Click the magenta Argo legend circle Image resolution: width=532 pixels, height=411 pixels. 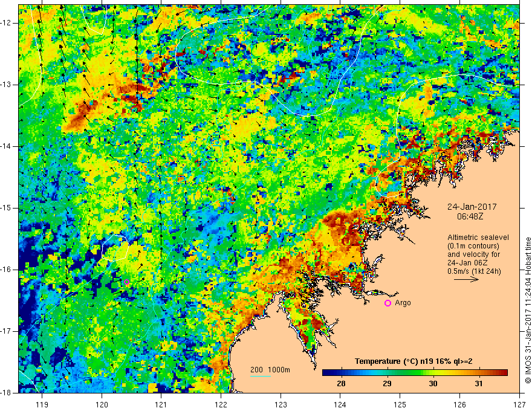point(388,303)
